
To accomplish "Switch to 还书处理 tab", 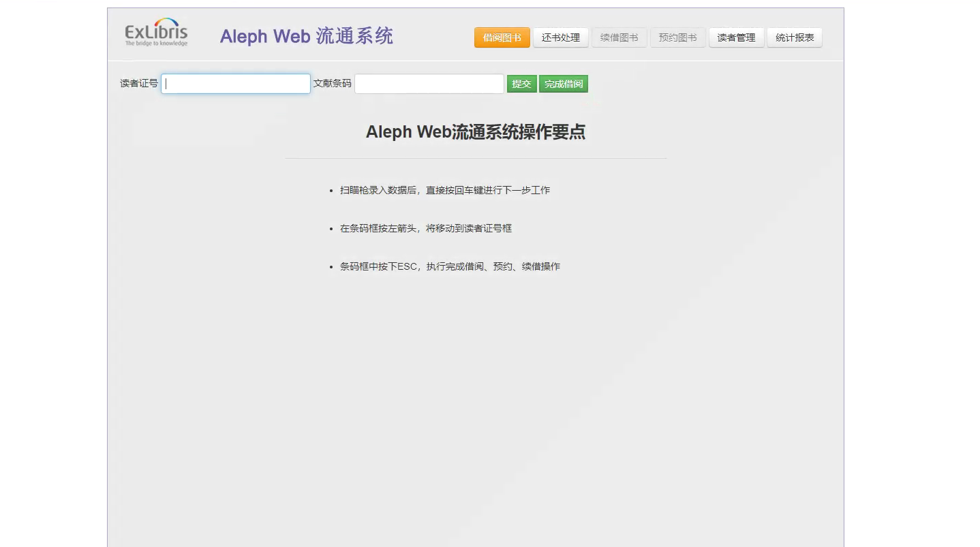I will tap(560, 37).
